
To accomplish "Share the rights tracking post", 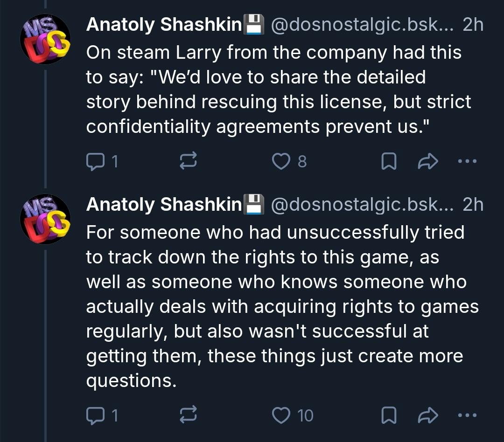I will pyautogui.click(x=427, y=415).
